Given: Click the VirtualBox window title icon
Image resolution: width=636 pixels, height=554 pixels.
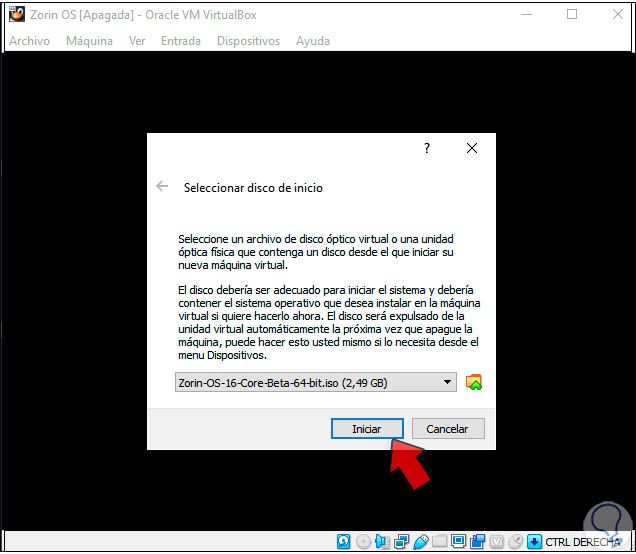Looking at the screenshot, I should coord(17,14).
